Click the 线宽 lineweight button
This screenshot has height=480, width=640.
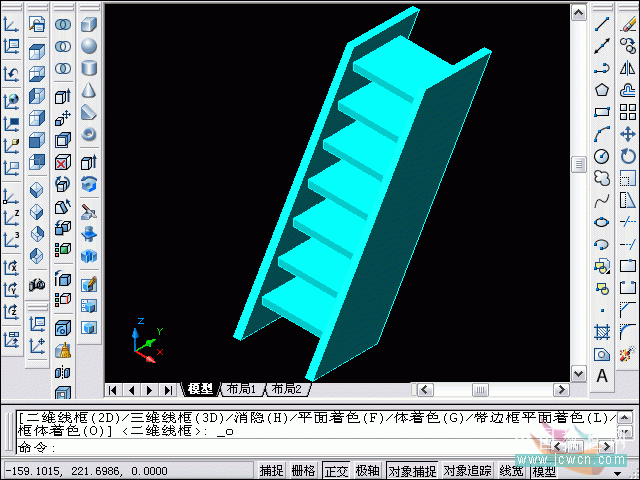click(511, 471)
